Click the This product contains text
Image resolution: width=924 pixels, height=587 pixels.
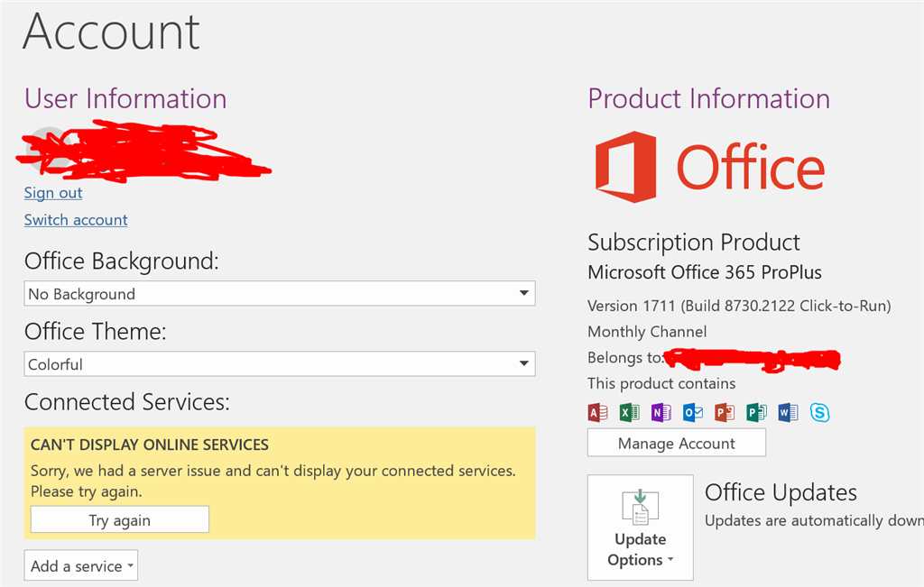pyautogui.click(x=661, y=384)
